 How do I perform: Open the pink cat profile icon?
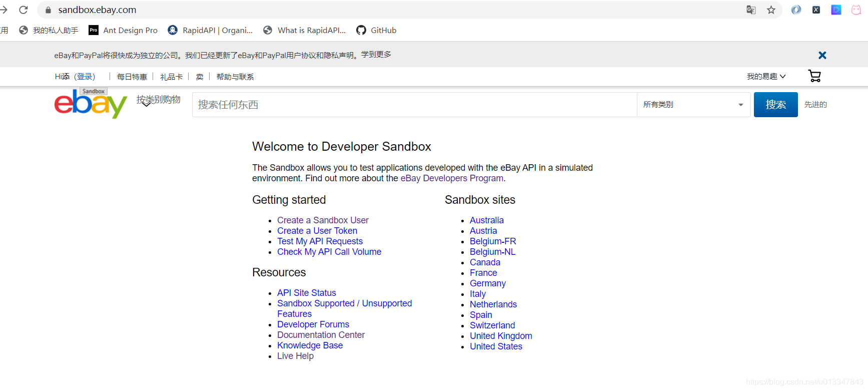(x=856, y=10)
